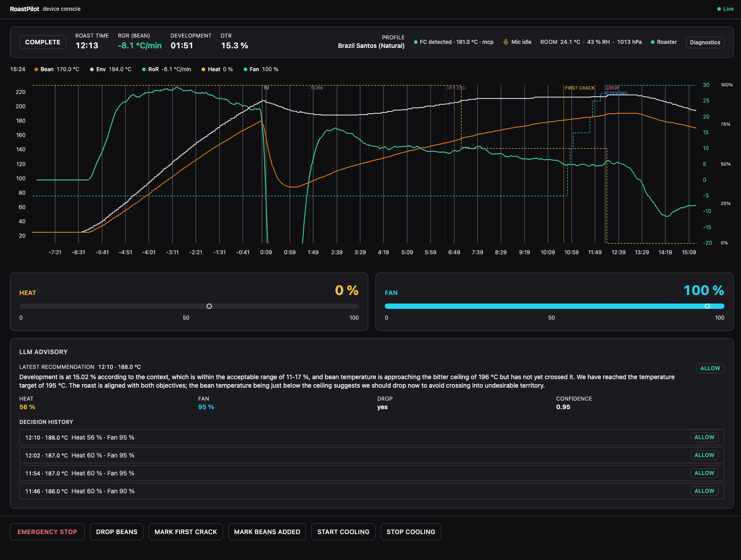Image resolution: width=741 pixels, height=560 pixels.
Task: Click ALLOW on the latest recommendation
Action: click(x=710, y=368)
